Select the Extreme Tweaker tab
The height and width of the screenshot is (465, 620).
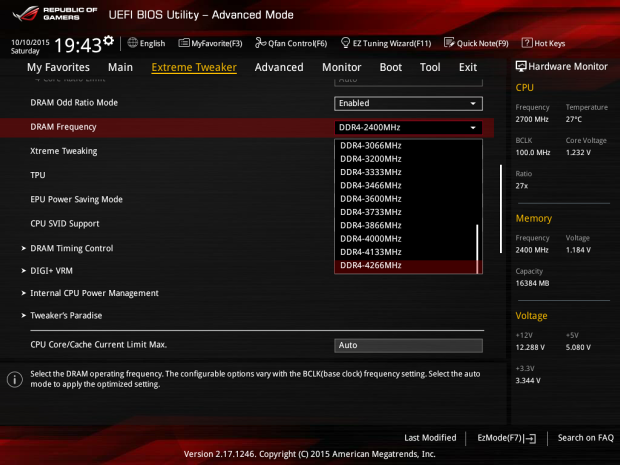pos(194,67)
